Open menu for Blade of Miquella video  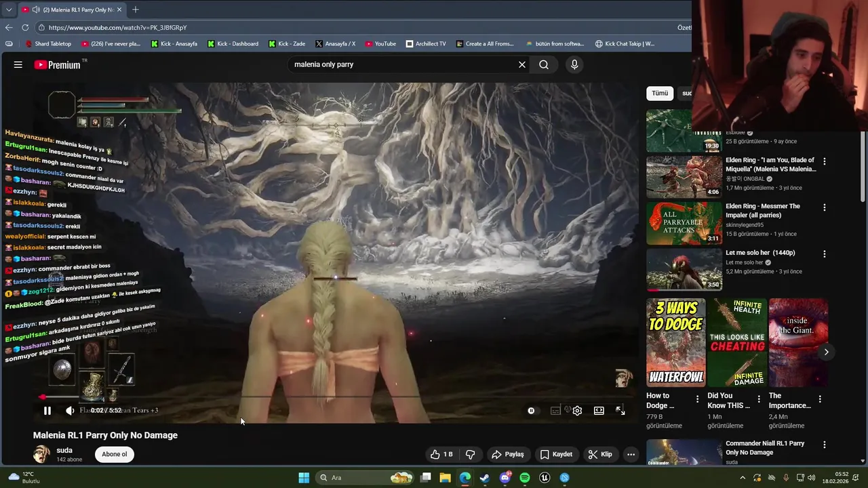click(x=825, y=161)
